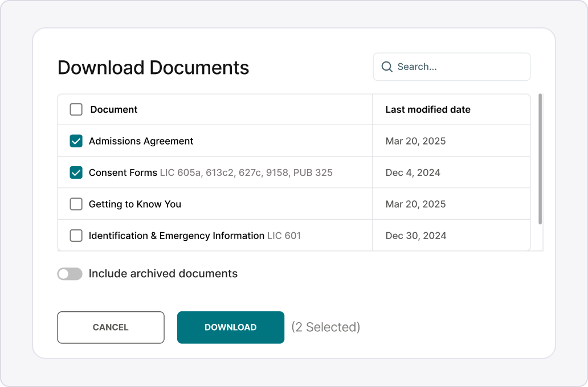Select the Consent Forms document name
Viewport: 588px width, 387px height.
pos(123,172)
